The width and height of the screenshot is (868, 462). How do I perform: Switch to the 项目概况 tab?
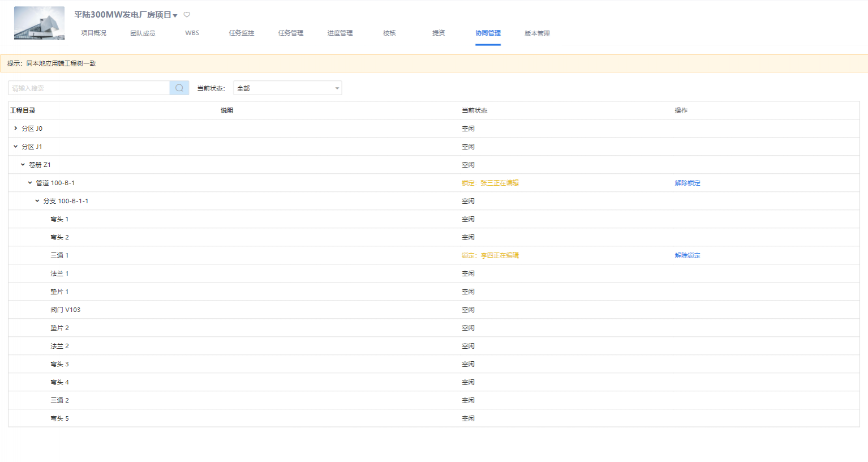[93, 33]
